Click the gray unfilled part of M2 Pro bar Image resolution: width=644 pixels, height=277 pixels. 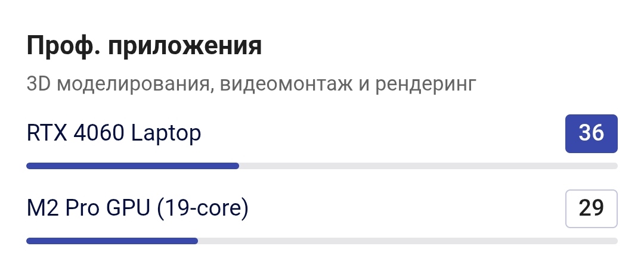(x=408, y=241)
